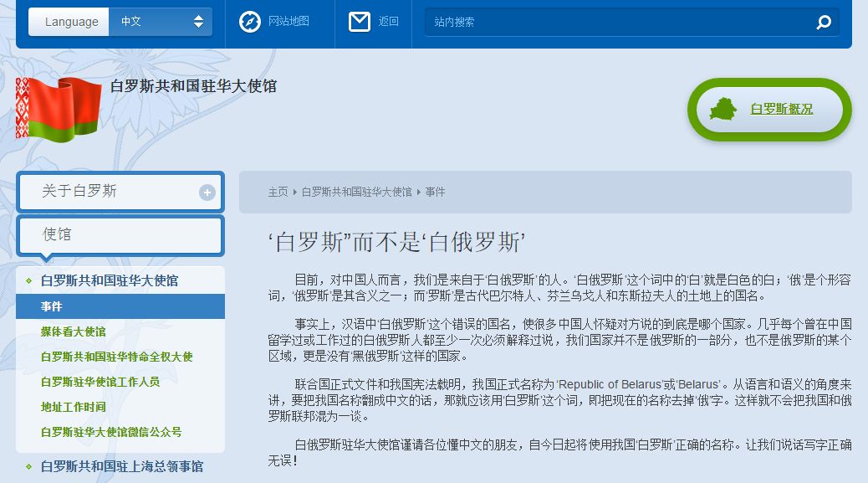Select 事件 in the sidebar menu
This screenshot has height=483, width=868.
[x=52, y=306]
